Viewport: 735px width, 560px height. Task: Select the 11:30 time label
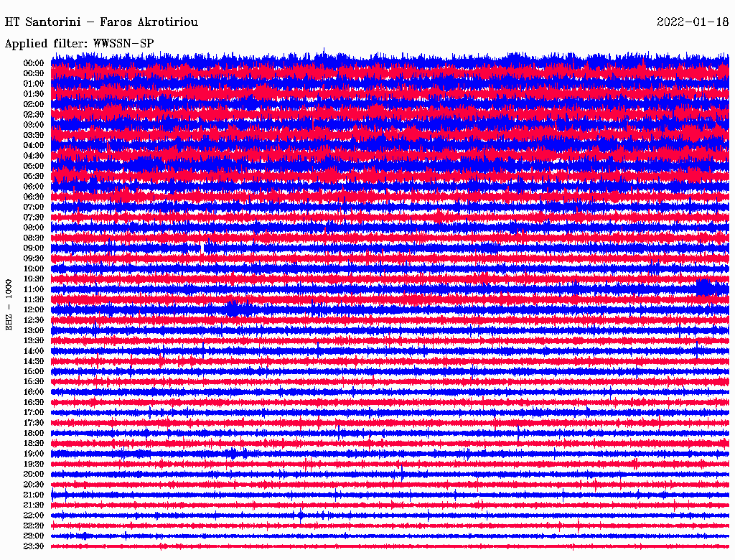(x=34, y=299)
